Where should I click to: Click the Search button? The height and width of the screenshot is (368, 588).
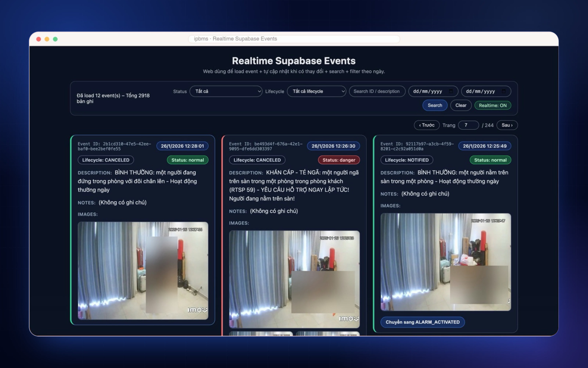[435, 105]
